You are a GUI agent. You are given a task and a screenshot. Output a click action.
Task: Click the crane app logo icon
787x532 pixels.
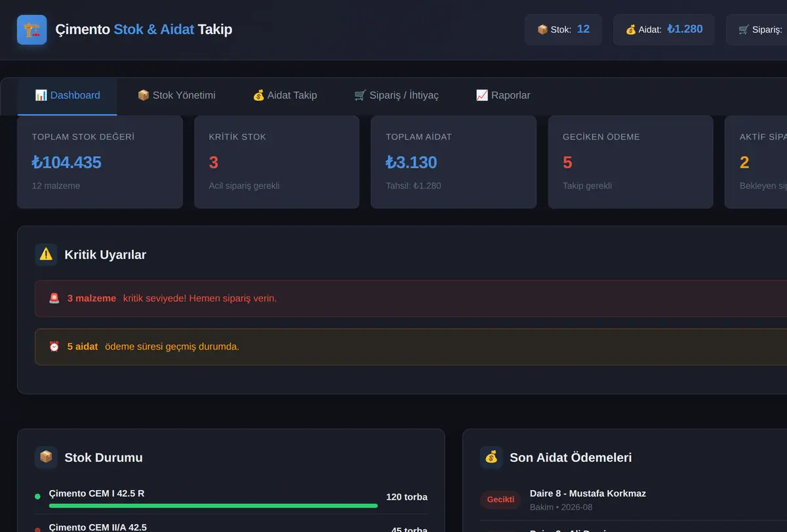tap(31, 30)
